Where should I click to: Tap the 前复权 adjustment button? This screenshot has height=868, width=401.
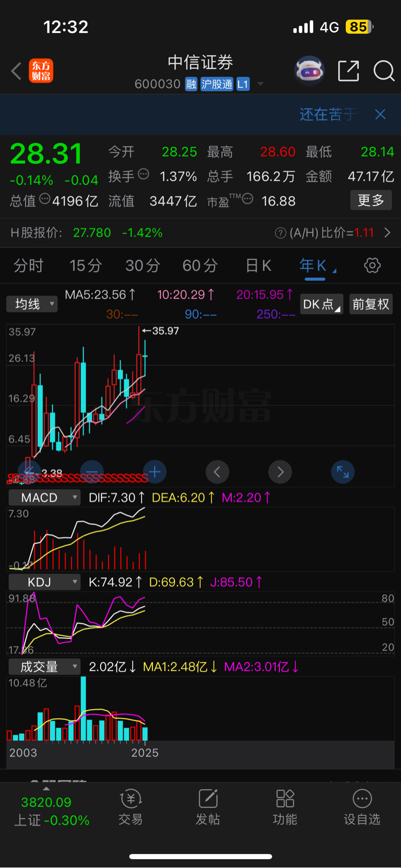tap(371, 304)
